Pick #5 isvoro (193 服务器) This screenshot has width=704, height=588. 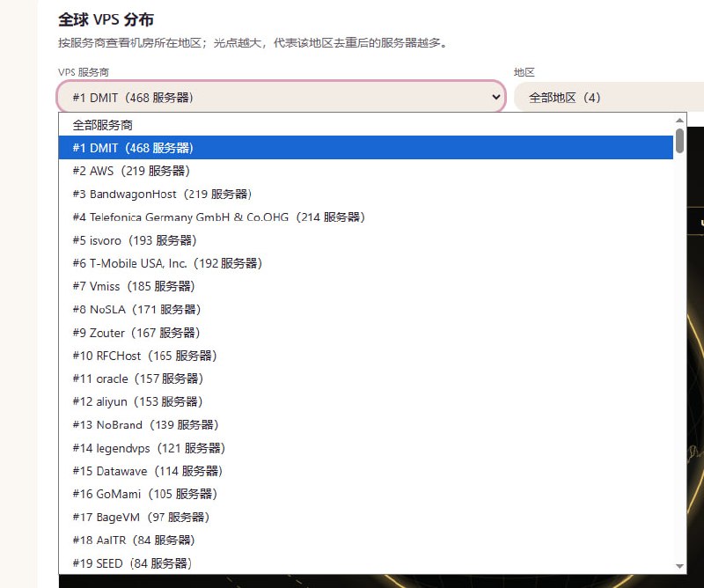(365, 240)
